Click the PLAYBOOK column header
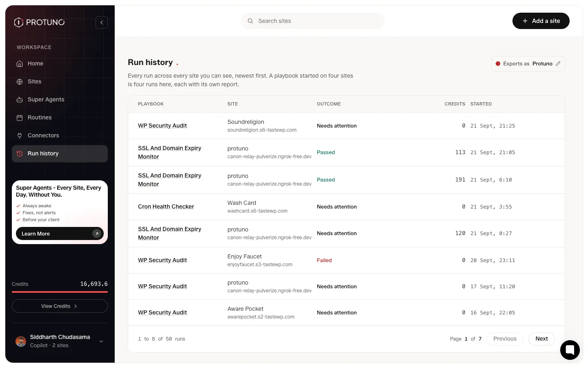Image resolution: width=588 pixels, height=368 pixels. (151, 104)
